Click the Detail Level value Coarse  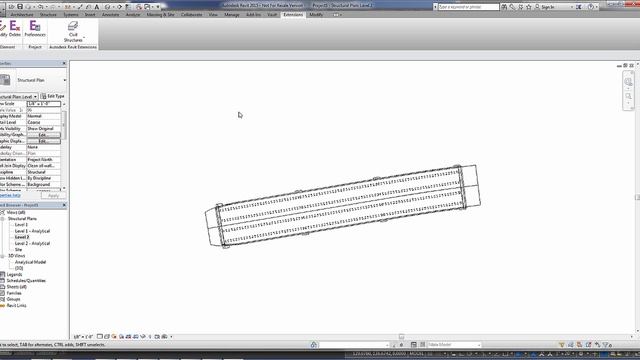(44, 122)
